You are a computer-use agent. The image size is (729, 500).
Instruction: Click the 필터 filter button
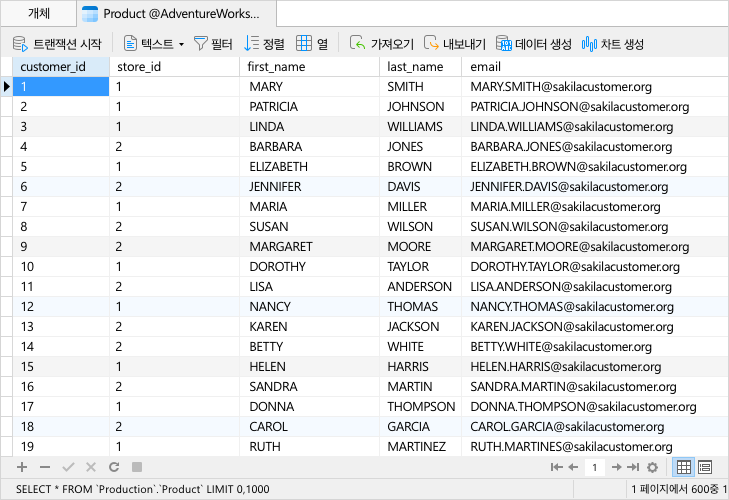[213, 44]
